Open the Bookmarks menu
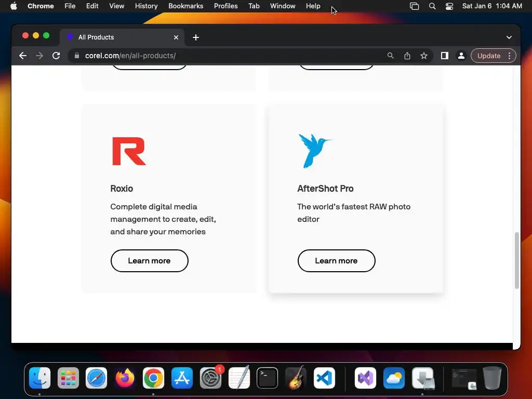The image size is (532, 399). (x=185, y=6)
